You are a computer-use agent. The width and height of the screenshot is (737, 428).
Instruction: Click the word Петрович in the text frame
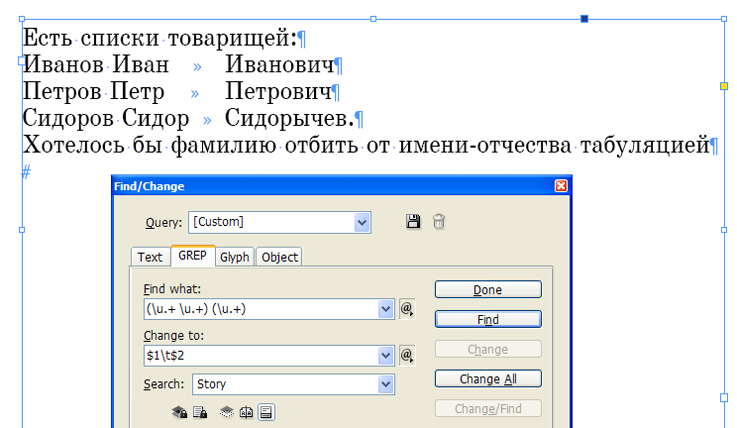(278, 91)
